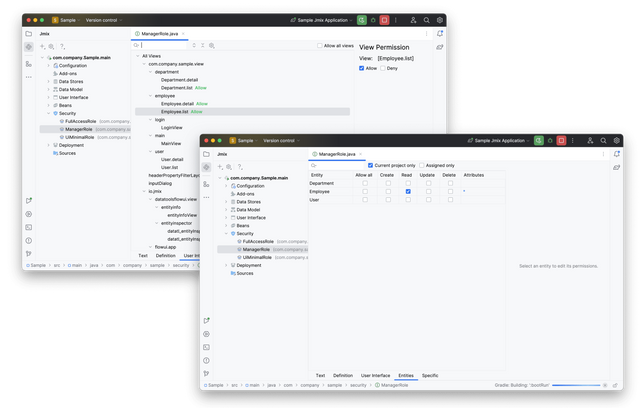
Task: Toggle the Assigned only checkbox
Action: pos(422,165)
